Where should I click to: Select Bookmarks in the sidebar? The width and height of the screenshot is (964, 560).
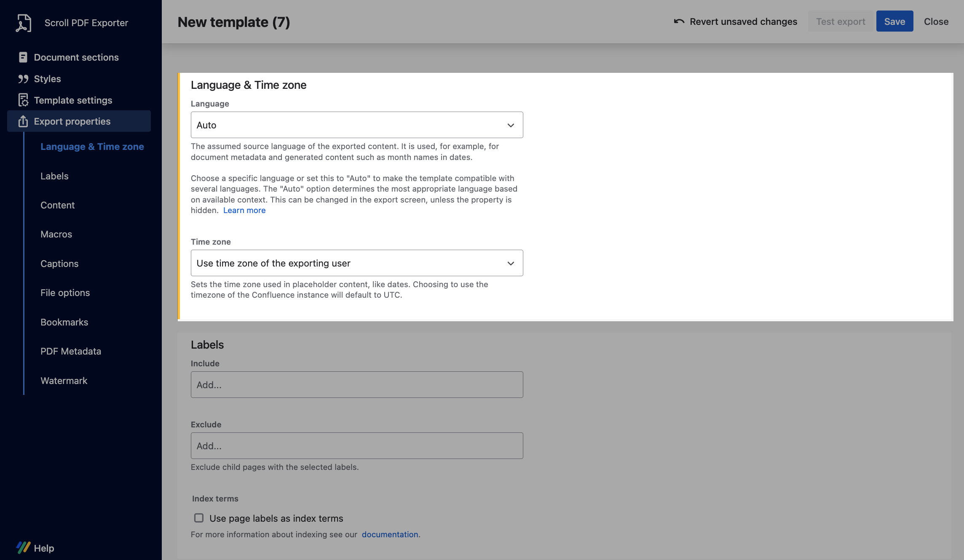pyautogui.click(x=64, y=322)
